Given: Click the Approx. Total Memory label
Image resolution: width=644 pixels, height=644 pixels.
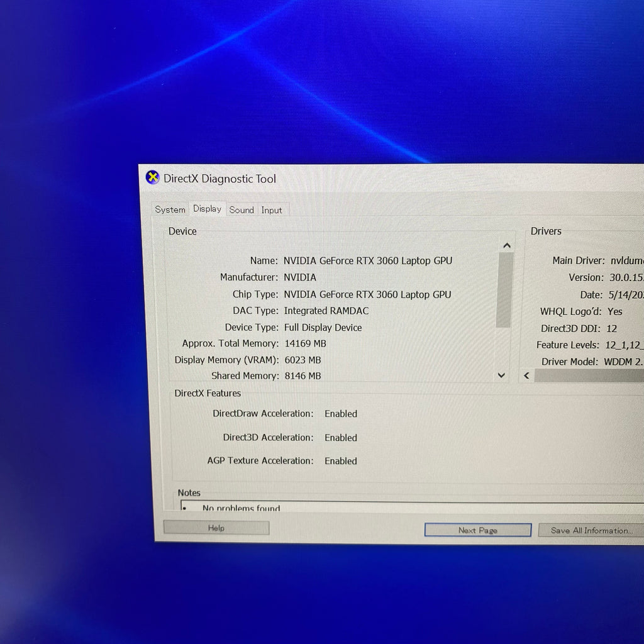Looking at the screenshot, I should (x=230, y=343).
